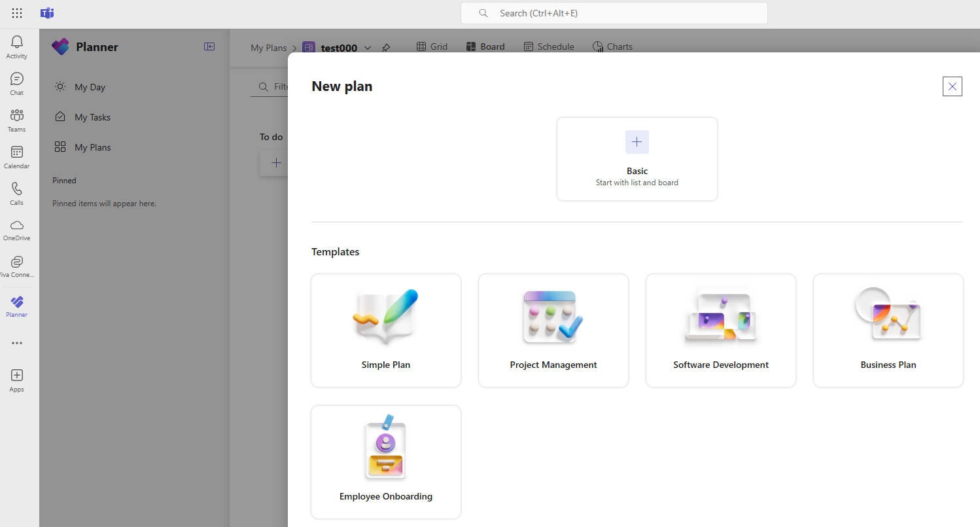Image resolution: width=980 pixels, height=527 pixels.
Task: Switch to Board view
Action: [x=485, y=46]
